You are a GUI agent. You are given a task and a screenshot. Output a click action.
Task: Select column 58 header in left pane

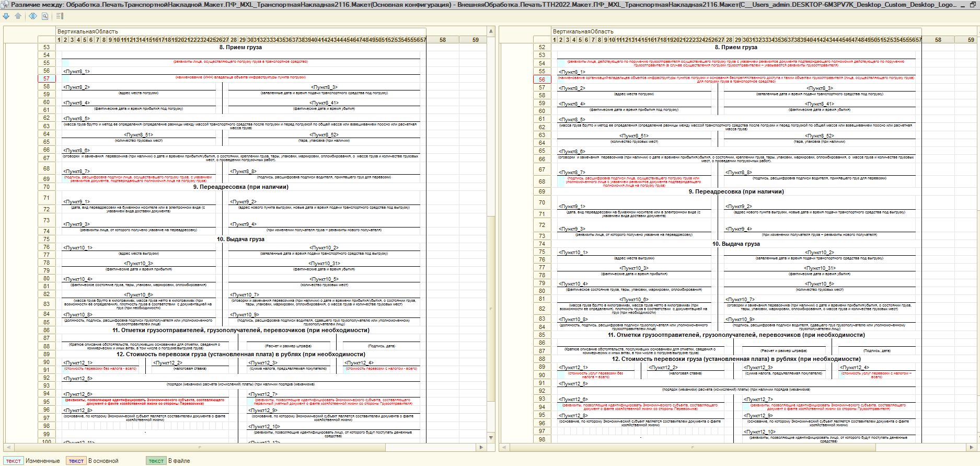coord(443,40)
